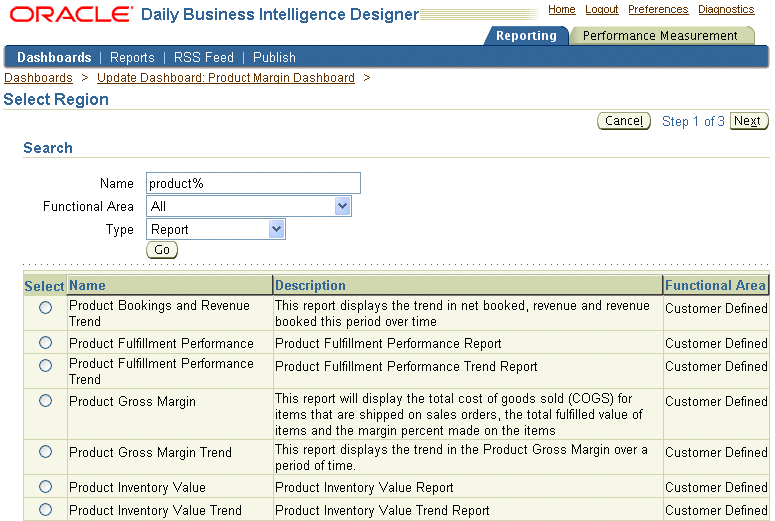Screen dimensions: 775x521
Task: Choose the Product Inventory Value Report radio button
Action: click(x=45, y=486)
